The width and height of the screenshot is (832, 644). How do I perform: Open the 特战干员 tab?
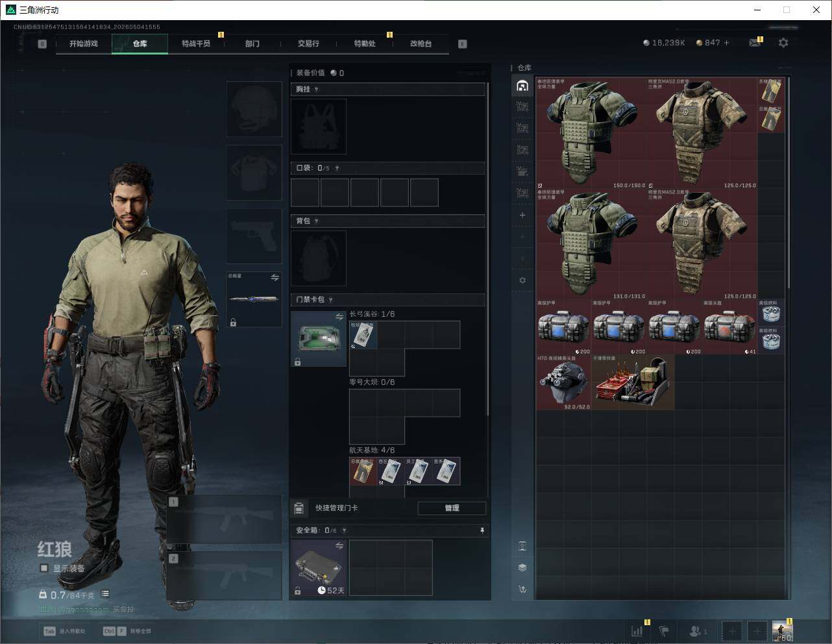pyautogui.click(x=196, y=43)
